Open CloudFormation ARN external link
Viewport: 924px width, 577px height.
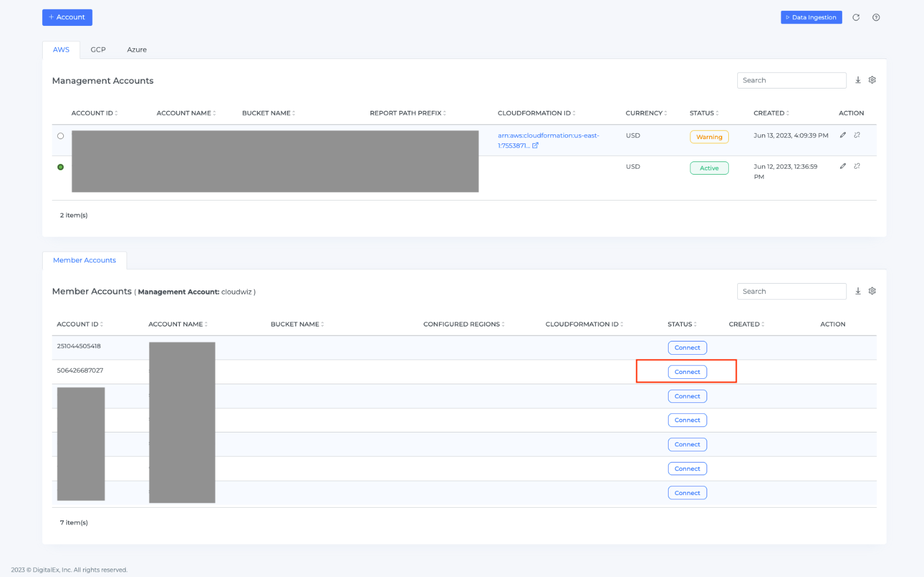(535, 145)
